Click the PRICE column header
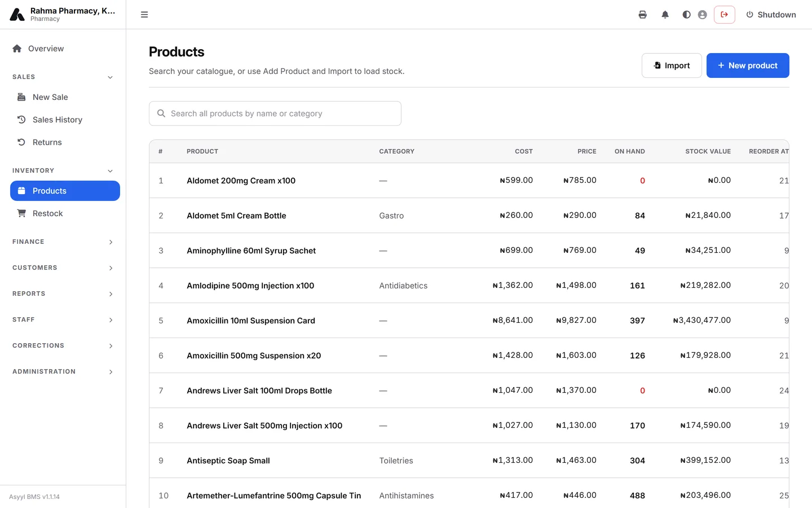812x508 pixels. pyautogui.click(x=587, y=151)
